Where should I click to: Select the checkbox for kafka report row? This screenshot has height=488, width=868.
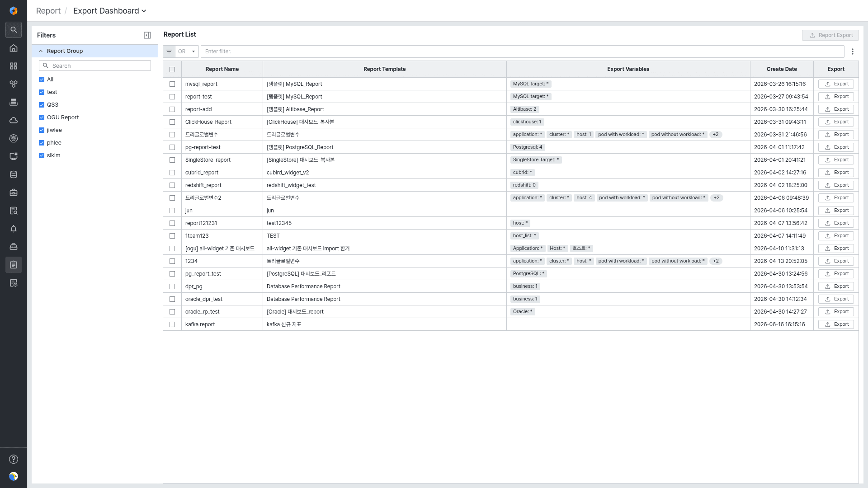(172, 324)
